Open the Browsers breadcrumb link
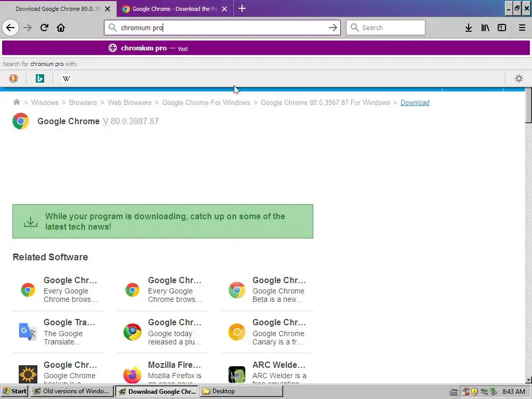This screenshot has width=532, height=399. tap(83, 102)
